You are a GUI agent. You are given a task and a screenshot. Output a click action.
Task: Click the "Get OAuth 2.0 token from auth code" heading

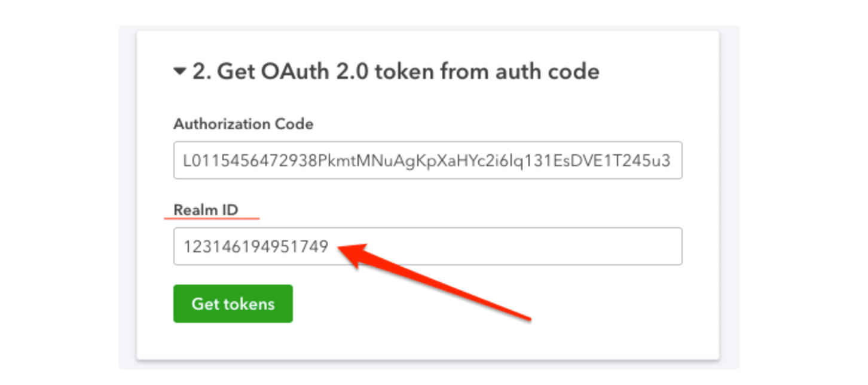click(396, 72)
